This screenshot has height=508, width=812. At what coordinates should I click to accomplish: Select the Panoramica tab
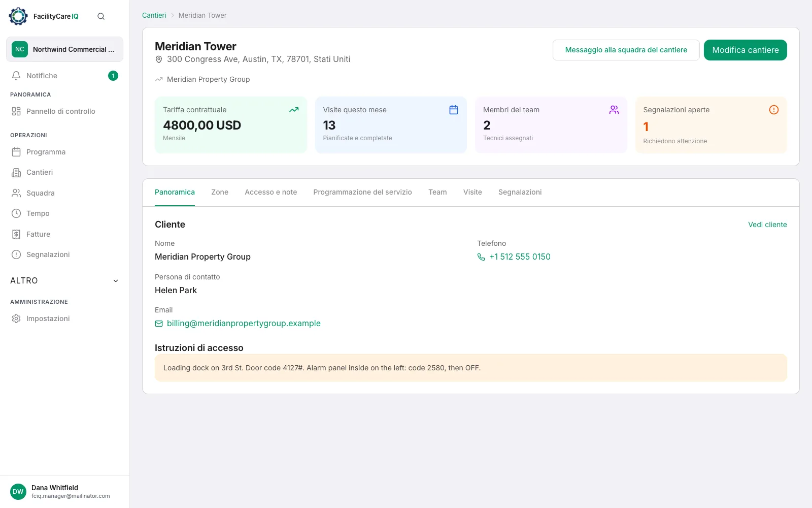[x=175, y=192]
